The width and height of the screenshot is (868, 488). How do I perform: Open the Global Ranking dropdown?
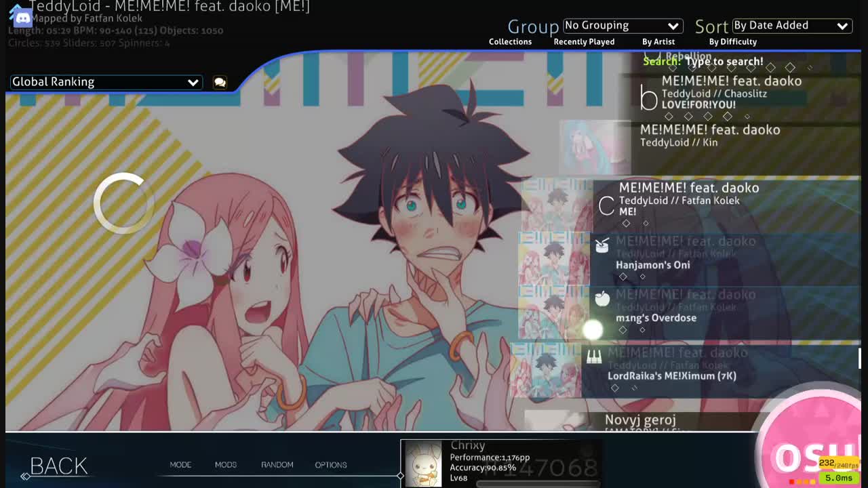(105, 82)
